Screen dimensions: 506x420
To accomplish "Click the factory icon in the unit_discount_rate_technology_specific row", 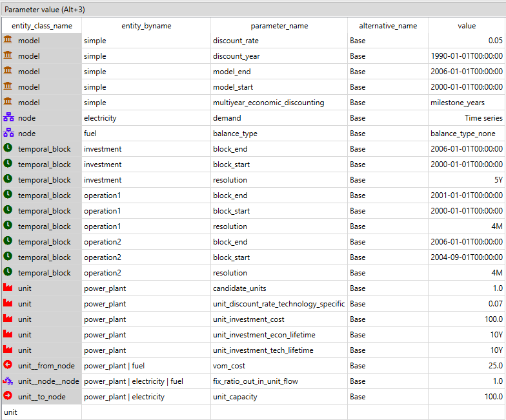I will [x=8, y=303].
